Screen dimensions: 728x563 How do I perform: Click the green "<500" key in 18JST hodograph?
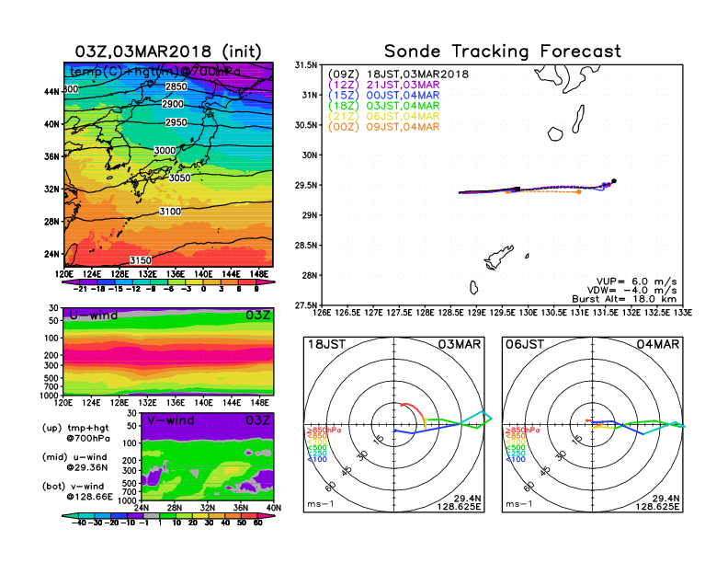[x=316, y=448]
